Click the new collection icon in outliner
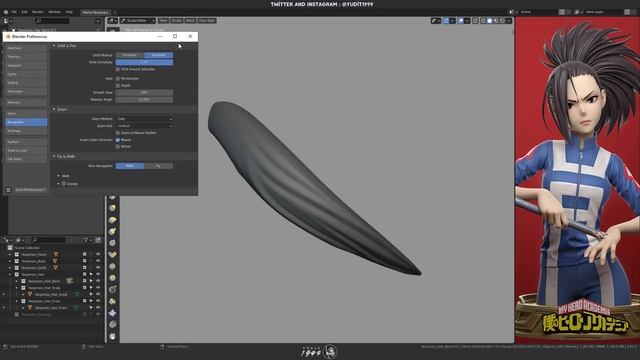This screenshot has height=360, width=640. click(x=98, y=240)
